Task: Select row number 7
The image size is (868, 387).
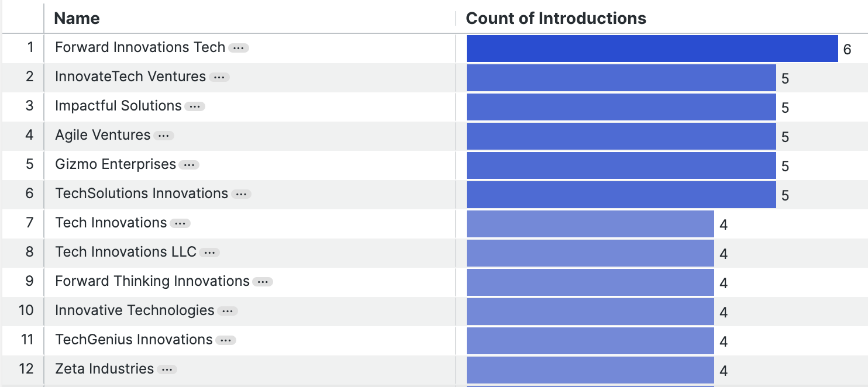Action: (30, 223)
